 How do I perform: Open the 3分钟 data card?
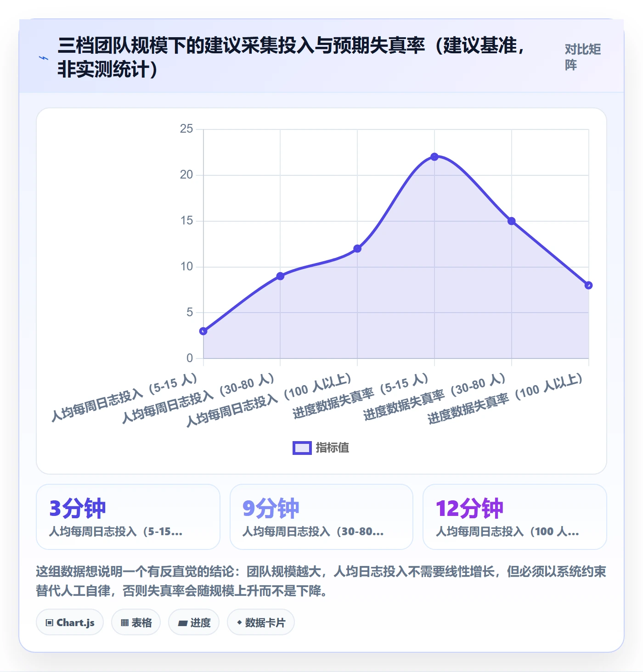(x=128, y=517)
